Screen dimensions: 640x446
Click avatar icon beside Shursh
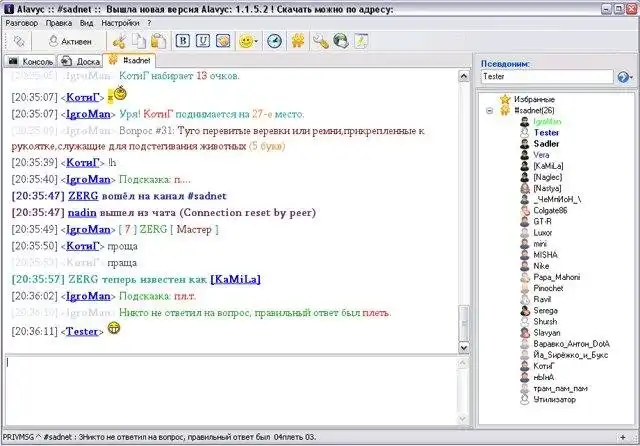(x=525, y=322)
